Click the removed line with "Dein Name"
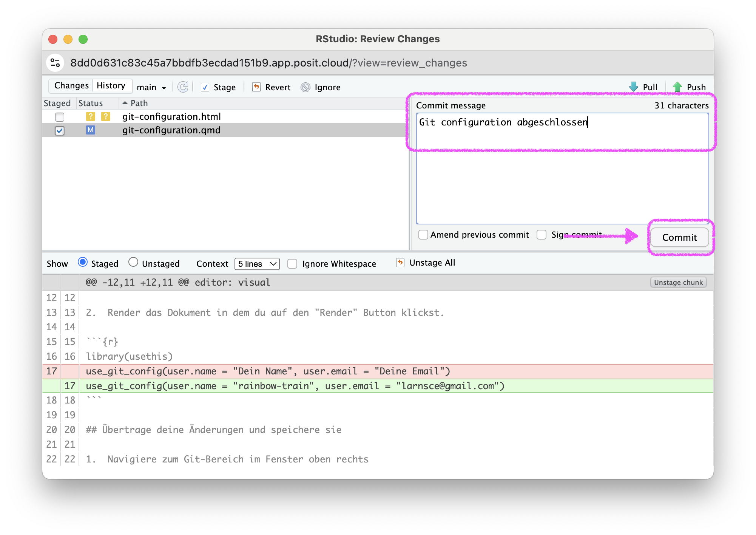Viewport: 756px width, 535px height. pyautogui.click(x=378, y=371)
